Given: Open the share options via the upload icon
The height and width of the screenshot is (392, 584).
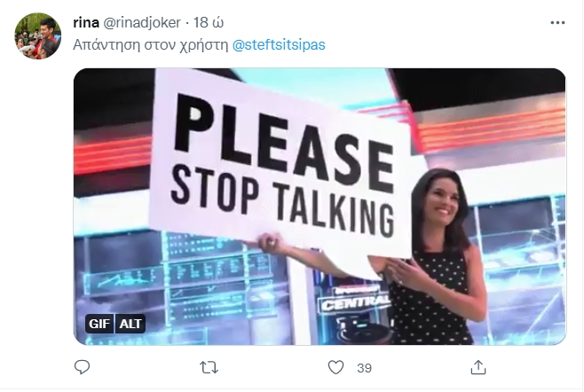Looking at the screenshot, I should (x=478, y=367).
